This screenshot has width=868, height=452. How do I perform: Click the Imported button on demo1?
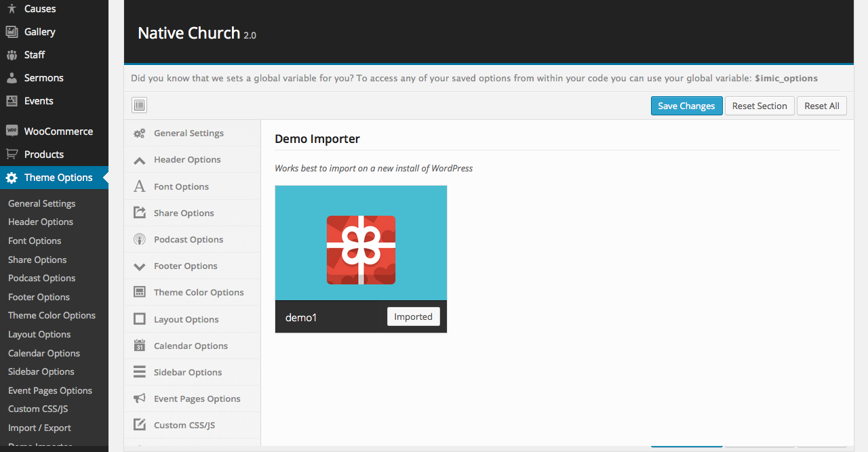(x=413, y=316)
